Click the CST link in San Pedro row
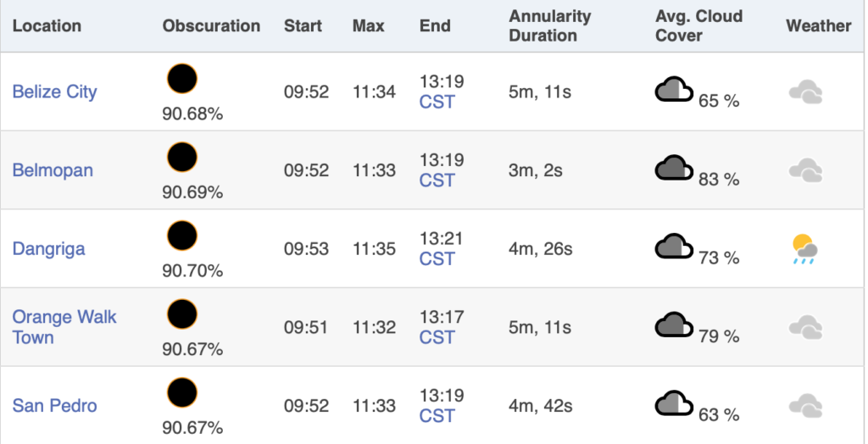868x444 pixels. (x=437, y=416)
